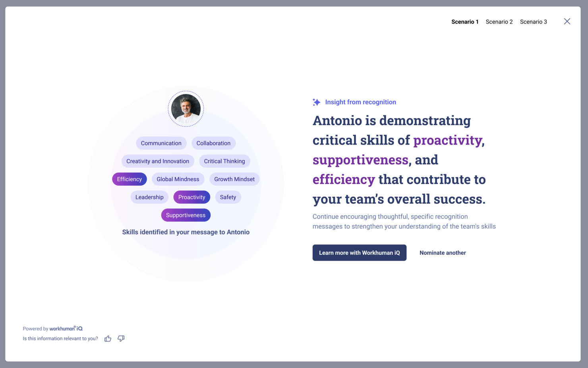
Task: Switch to the Scenario 3 tab
Action: (x=534, y=21)
